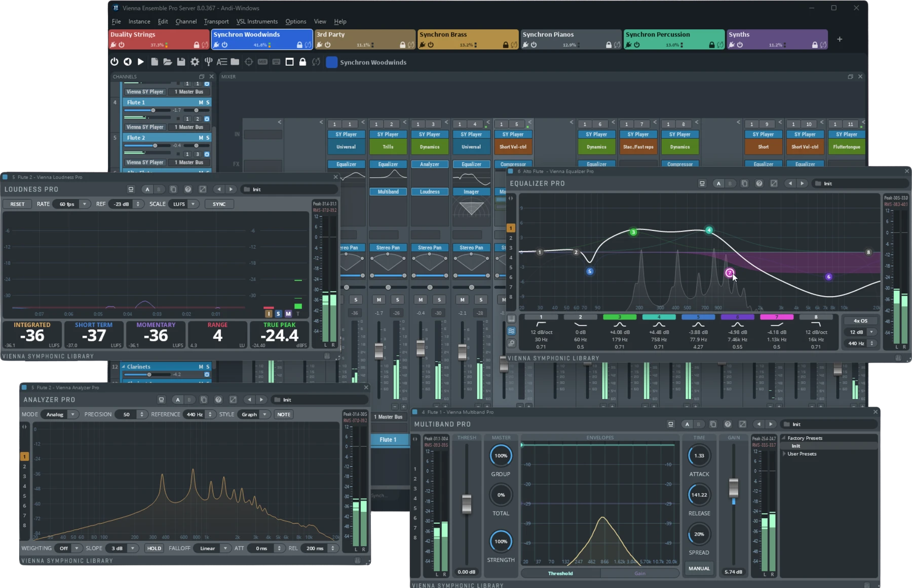The image size is (912, 588).
Task: Click resize icon in Analyzer Pro header
Action: [233, 400]
